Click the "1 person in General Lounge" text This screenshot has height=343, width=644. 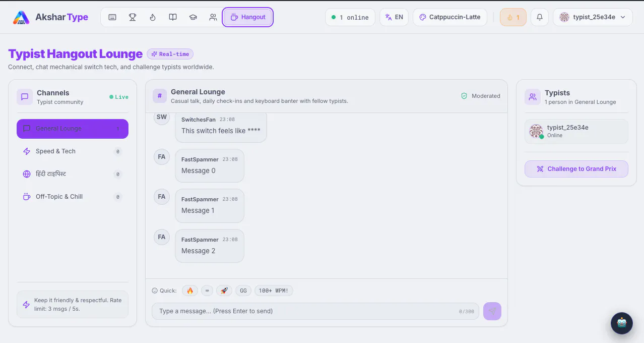pos(581,102)
